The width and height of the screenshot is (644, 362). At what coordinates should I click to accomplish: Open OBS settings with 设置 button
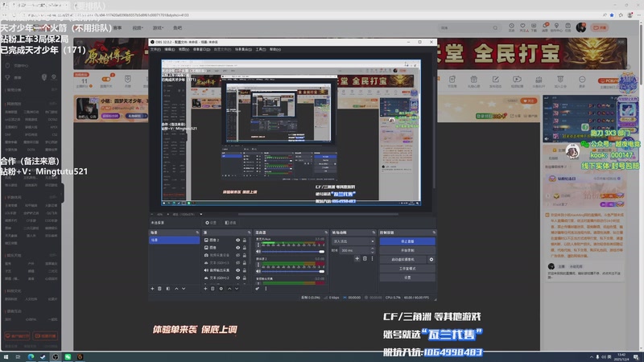tap(407, 278)
